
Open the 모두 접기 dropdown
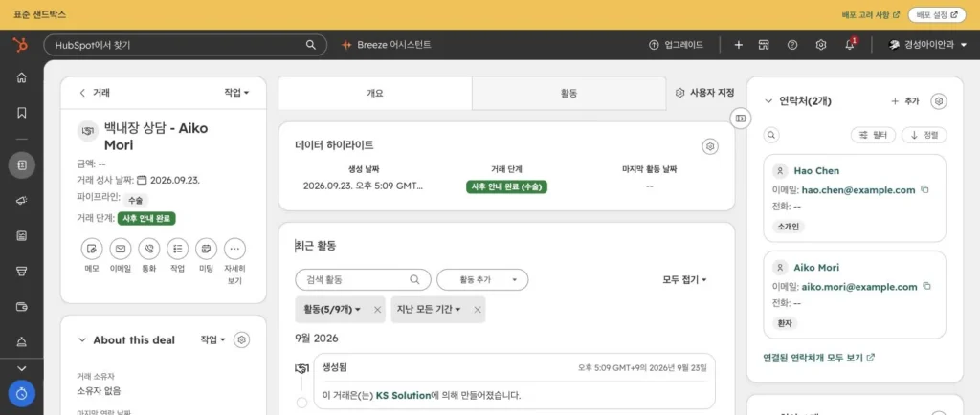pos(684,279)
